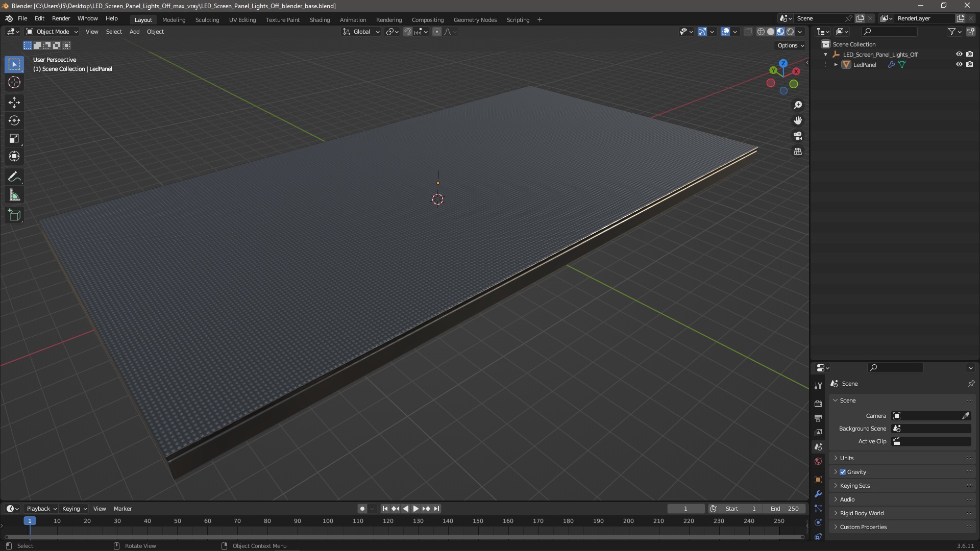Open the Object Mode dropdown

click(x=52, y=32)
